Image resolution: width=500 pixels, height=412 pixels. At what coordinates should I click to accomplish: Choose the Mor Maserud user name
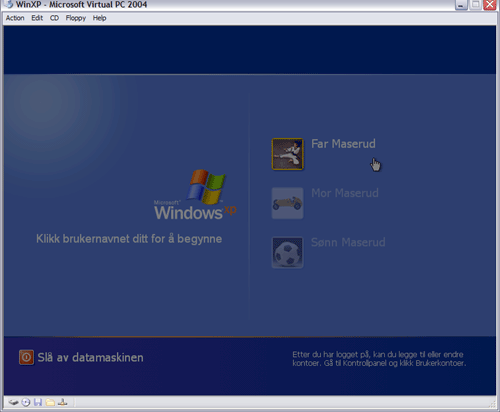coord(345,193)
